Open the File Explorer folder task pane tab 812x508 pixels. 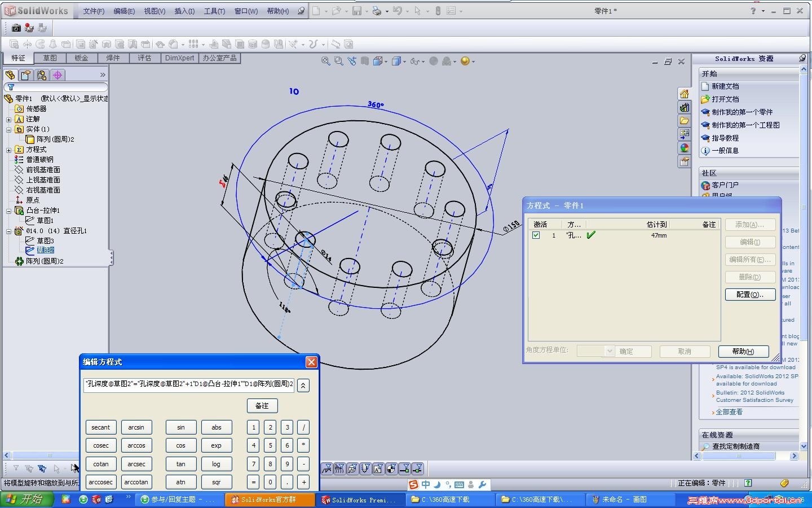coord(684,121)
